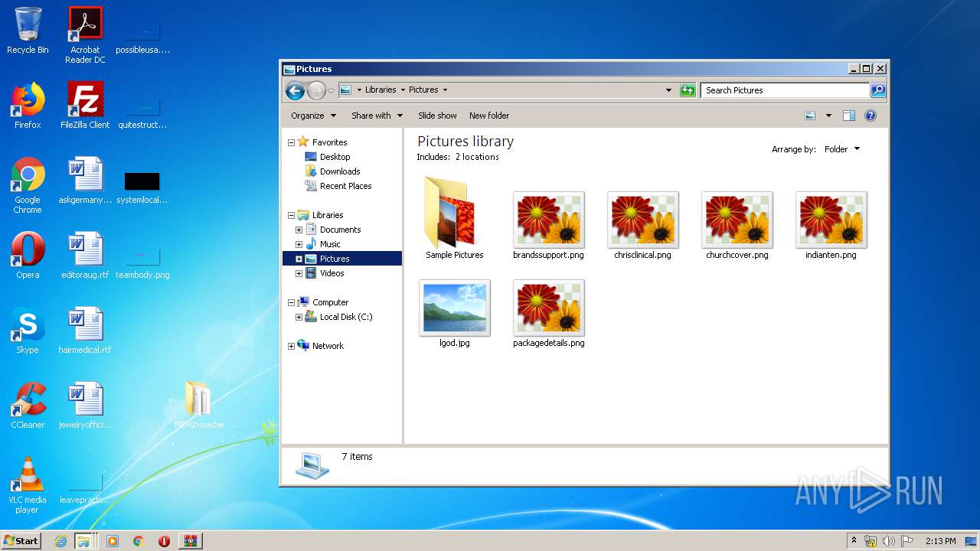This screenshot has height=551, width=980.
Task: Click Pictures in the address breadcrumb
Action: pos(423,90)
